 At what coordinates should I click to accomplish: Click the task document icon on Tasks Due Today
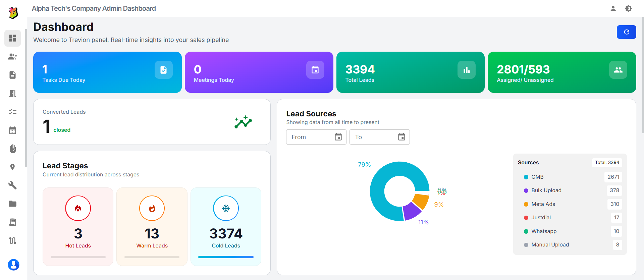[164, 70]
